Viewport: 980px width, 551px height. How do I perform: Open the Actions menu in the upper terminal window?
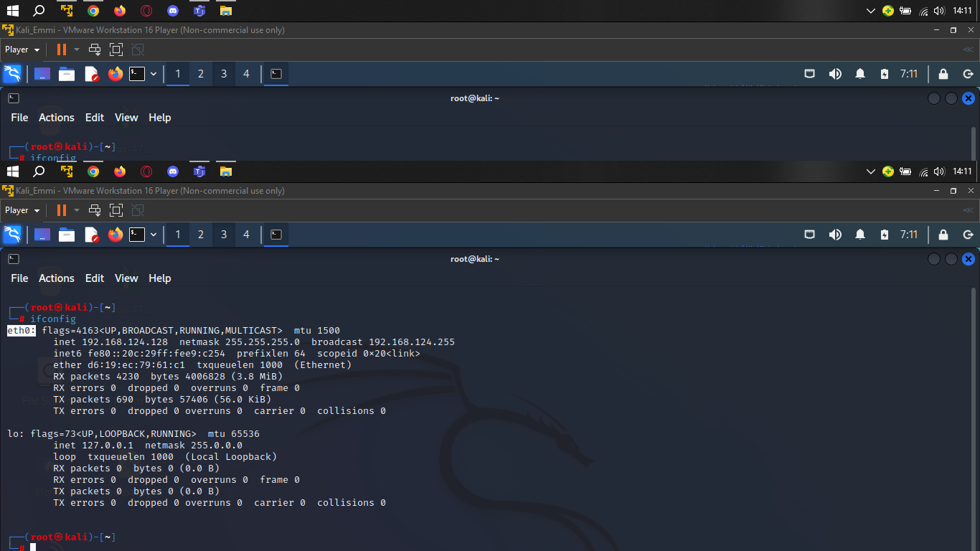tap(57, 118)
